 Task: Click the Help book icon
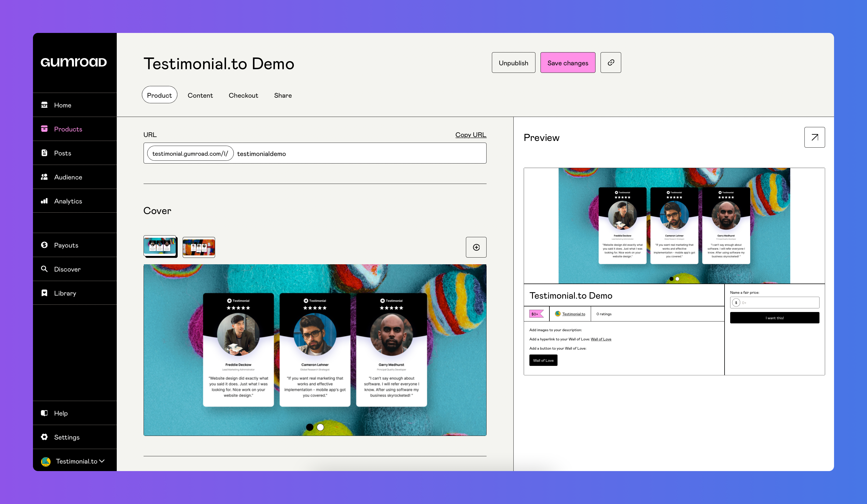(x=44, y=413)
